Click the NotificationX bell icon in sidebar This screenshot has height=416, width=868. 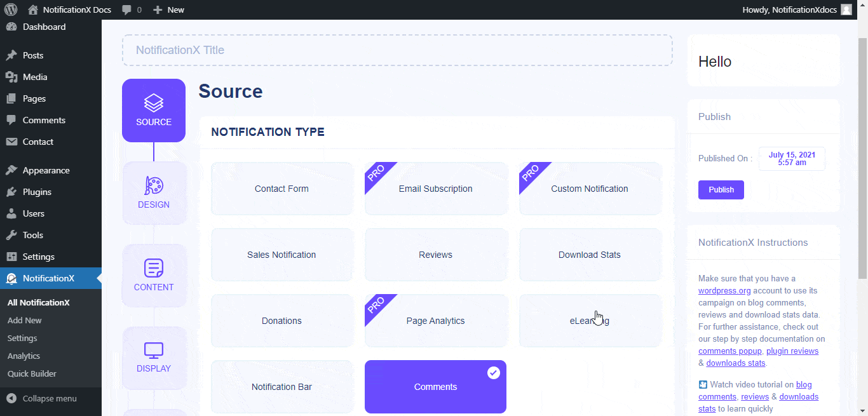click(x=11, y=278)
